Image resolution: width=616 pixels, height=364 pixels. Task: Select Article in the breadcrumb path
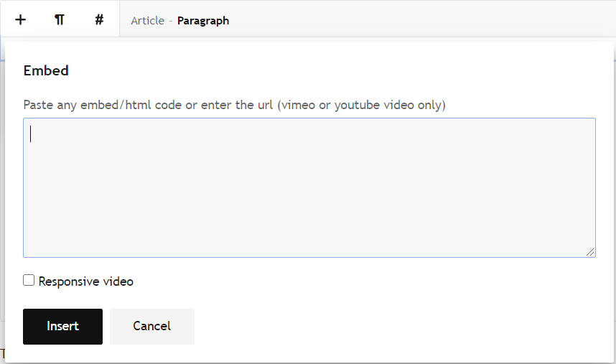coord(147,21)
